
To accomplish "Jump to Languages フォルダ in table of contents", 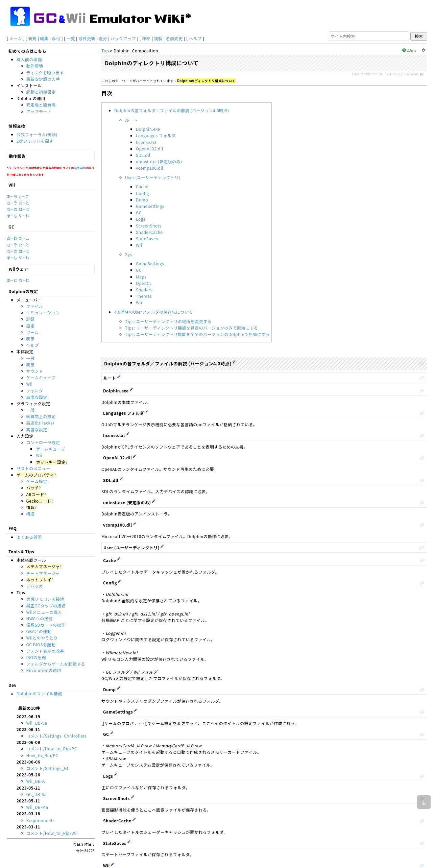I will (x=155, y=136).
